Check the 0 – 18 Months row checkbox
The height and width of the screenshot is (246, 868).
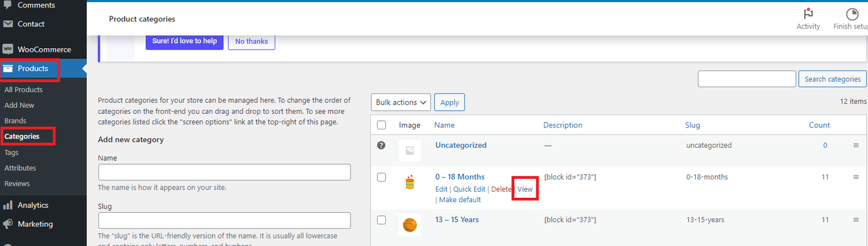point(381,177)
